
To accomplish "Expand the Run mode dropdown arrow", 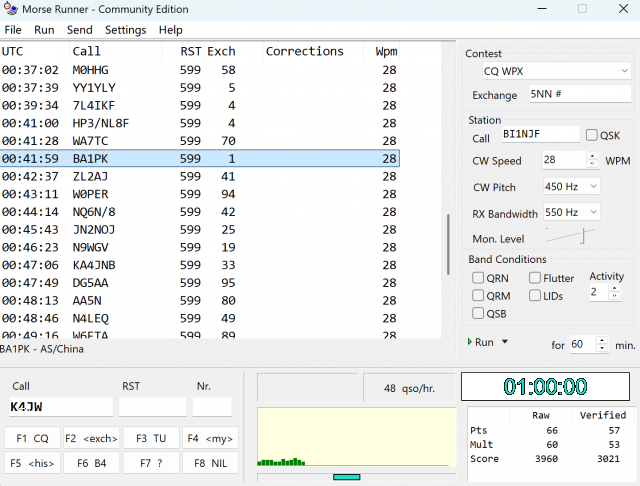I will point(505,342).
